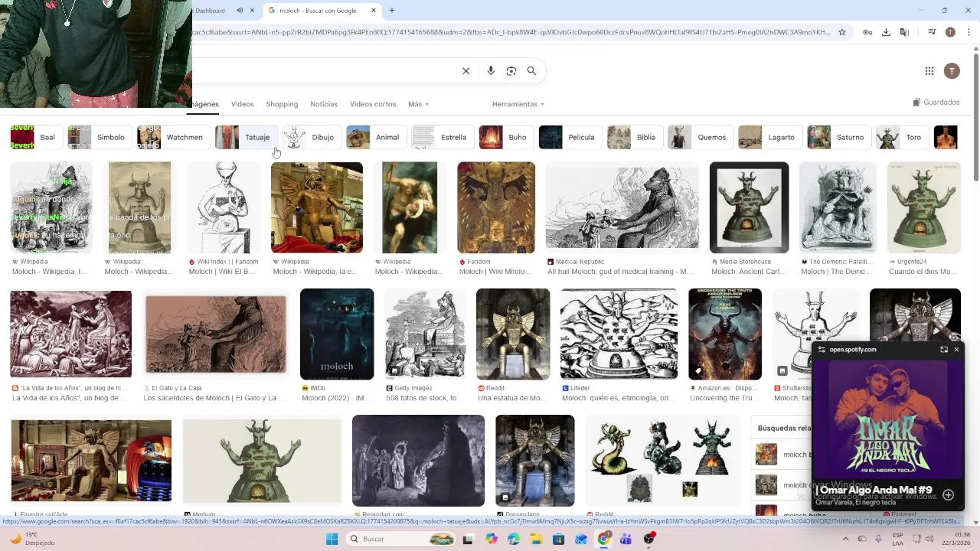Filter images by Tatuaje chip

click(246, 137)
